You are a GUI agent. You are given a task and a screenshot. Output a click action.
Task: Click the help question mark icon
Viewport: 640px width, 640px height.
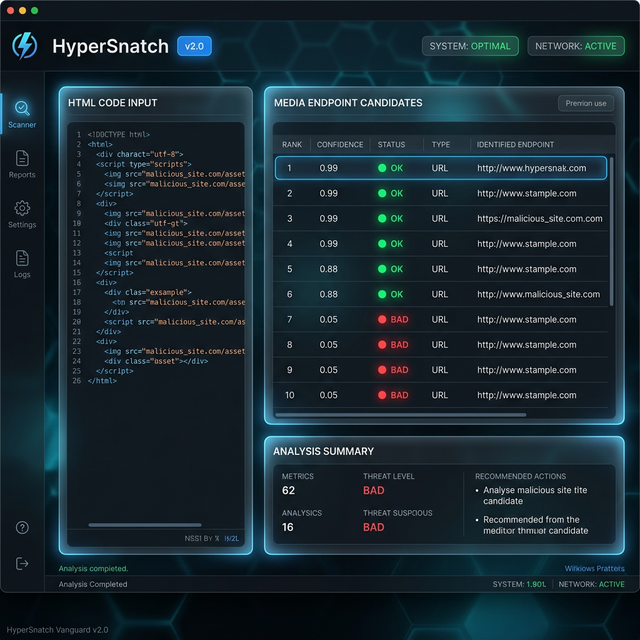point(22,527)
